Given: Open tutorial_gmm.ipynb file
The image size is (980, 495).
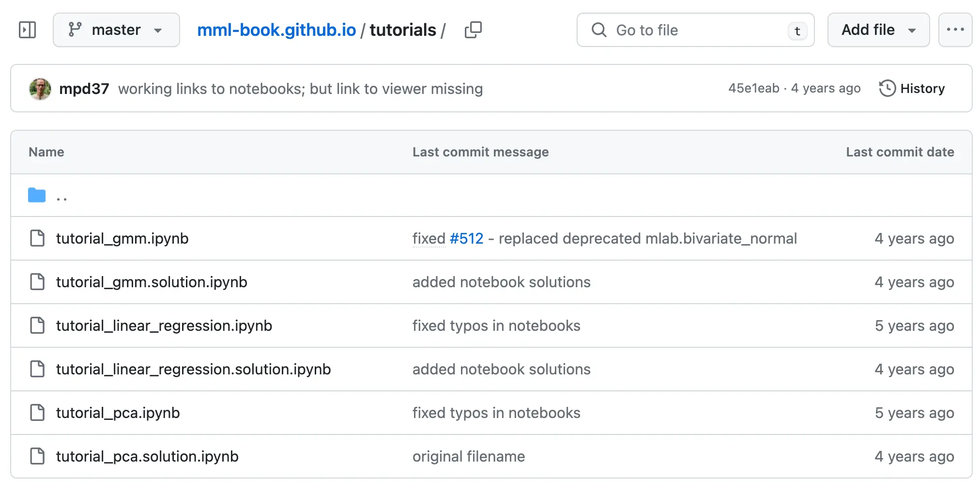Looking at the screenshot, I should (x=122, y=238).
